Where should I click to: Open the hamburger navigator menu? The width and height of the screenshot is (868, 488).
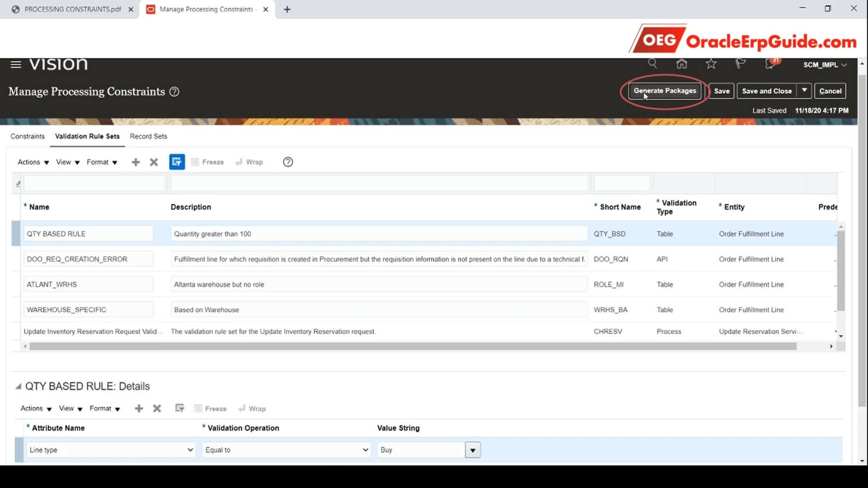(16, 64)
